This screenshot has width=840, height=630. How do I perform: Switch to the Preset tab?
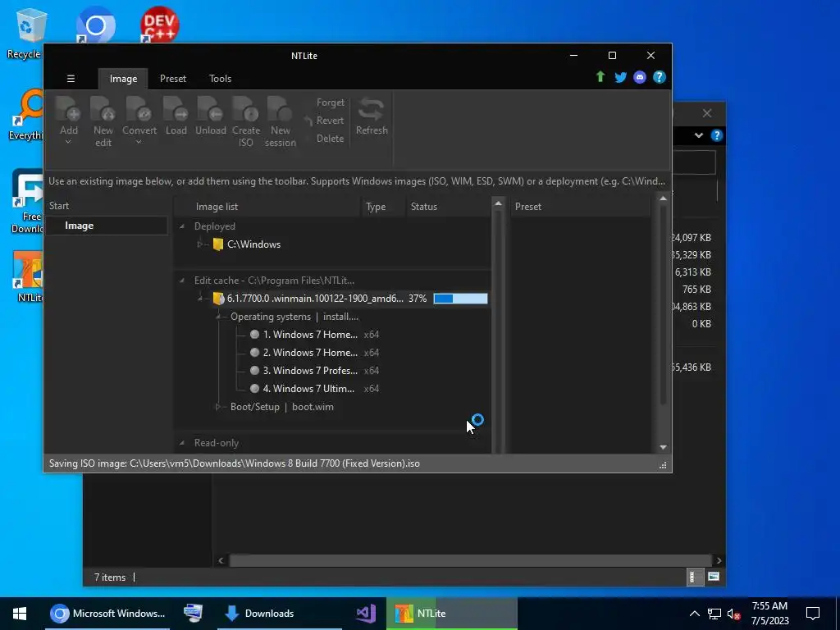[173, 79]
